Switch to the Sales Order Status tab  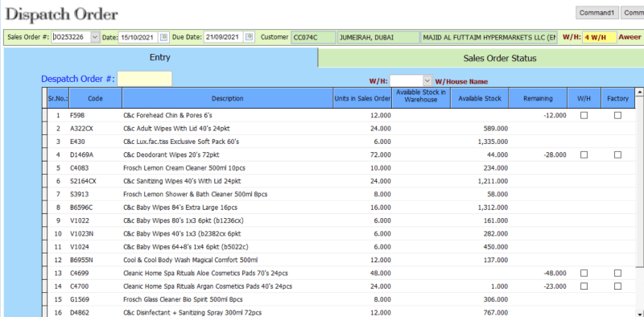pyautogui.click(x=481, y=58)
